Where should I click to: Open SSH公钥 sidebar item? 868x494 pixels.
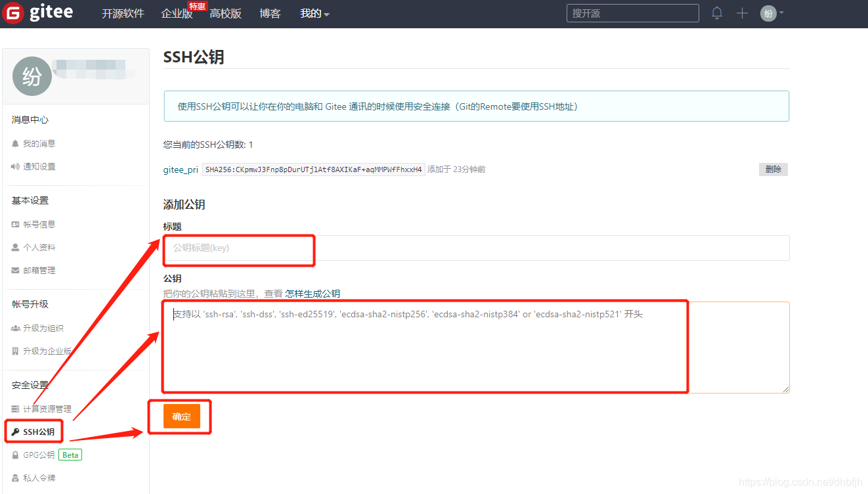(x=39, y=432)
